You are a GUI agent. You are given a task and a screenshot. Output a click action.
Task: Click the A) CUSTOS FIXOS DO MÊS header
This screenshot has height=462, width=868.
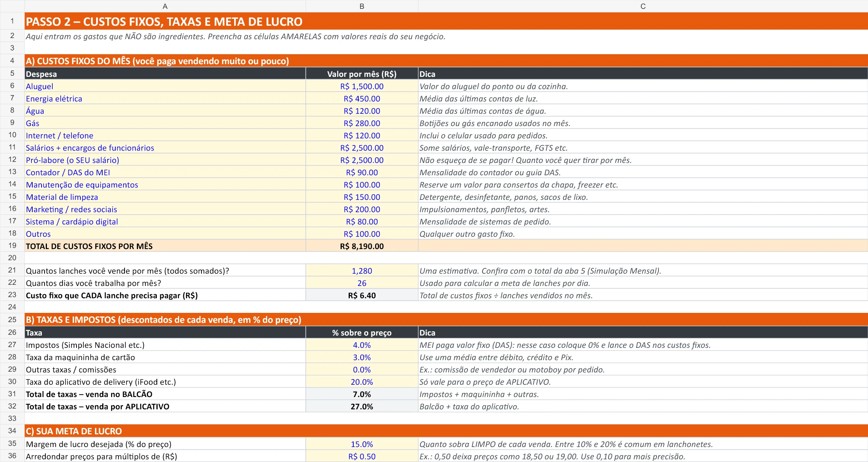(x=446, y=61)
